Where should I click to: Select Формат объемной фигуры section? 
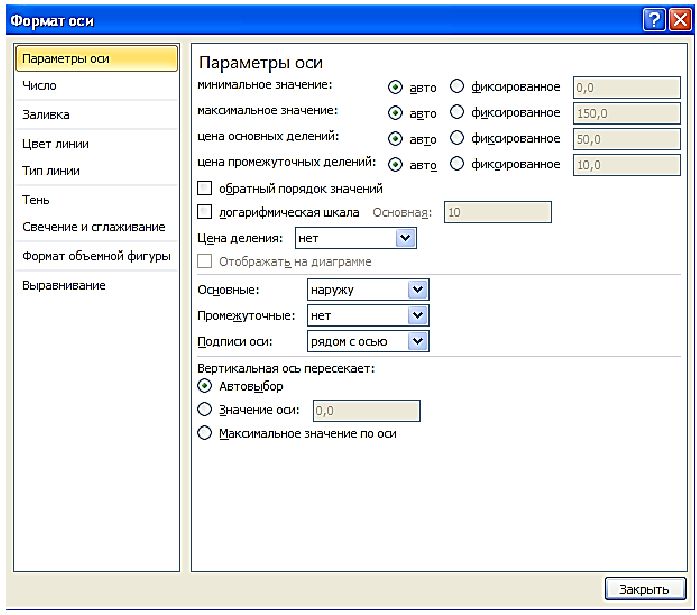click(96, 256)
